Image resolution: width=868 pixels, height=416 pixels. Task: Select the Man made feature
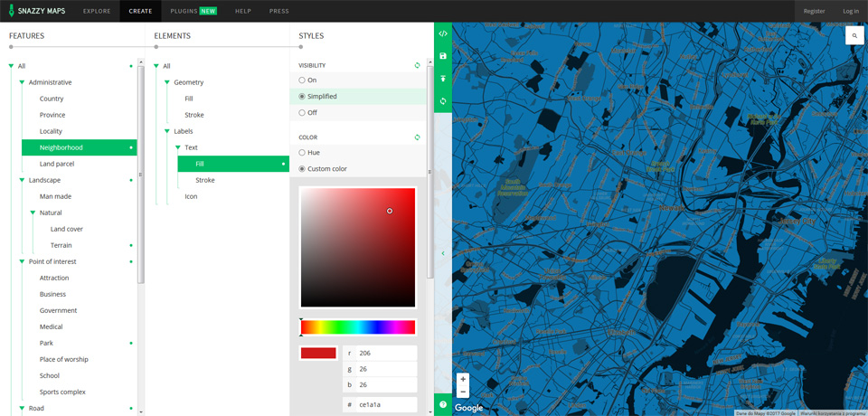[55, 196]
